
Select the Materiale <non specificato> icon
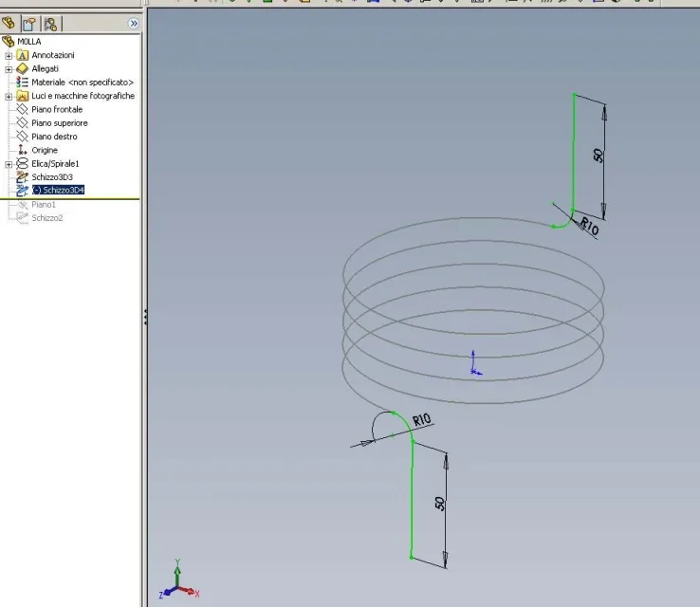click(22, 83)
